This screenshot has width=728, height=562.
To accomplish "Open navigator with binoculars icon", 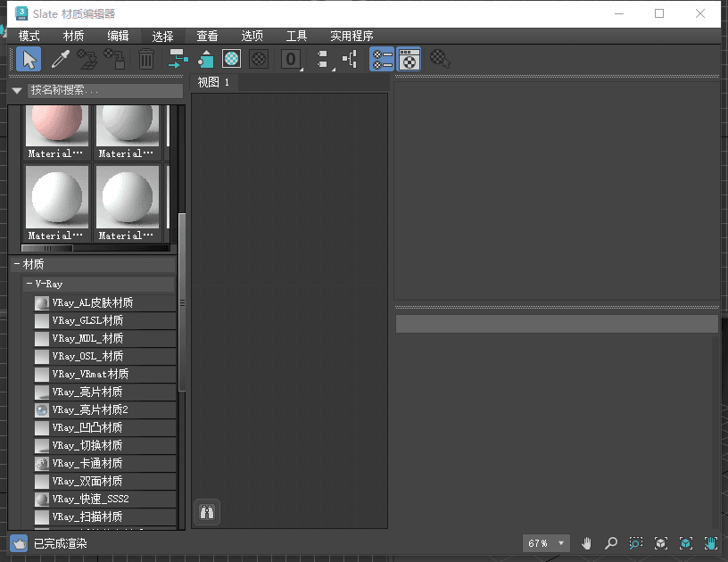I will click(x=207, y=512).
